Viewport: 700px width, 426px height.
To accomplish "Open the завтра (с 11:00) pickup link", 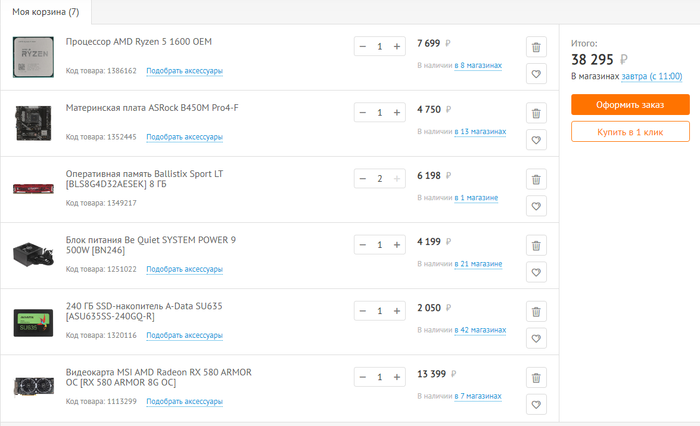I will (652, 76).
